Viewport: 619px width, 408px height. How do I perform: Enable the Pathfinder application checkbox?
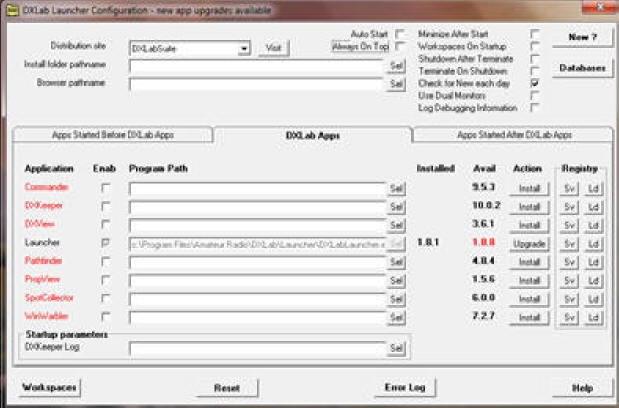[105, 261]
